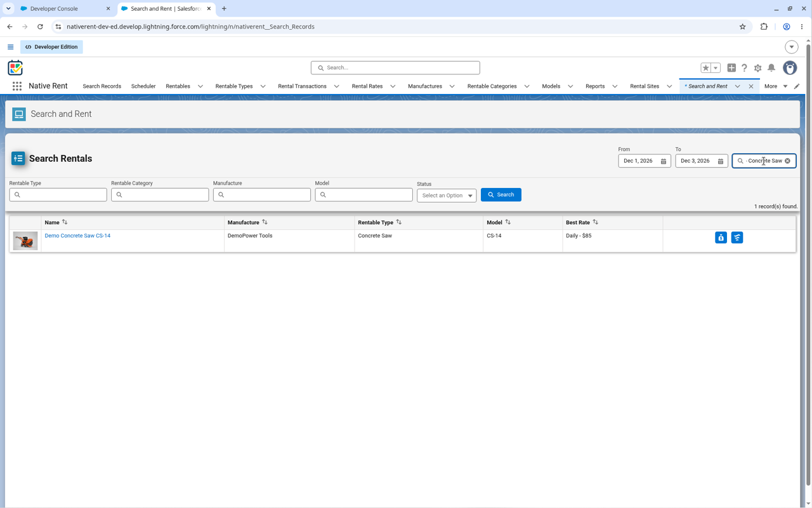The image size is (812, 508).
Task: Click the details list icon in the row
Action: pyautogui.click(x=737, y=237)
